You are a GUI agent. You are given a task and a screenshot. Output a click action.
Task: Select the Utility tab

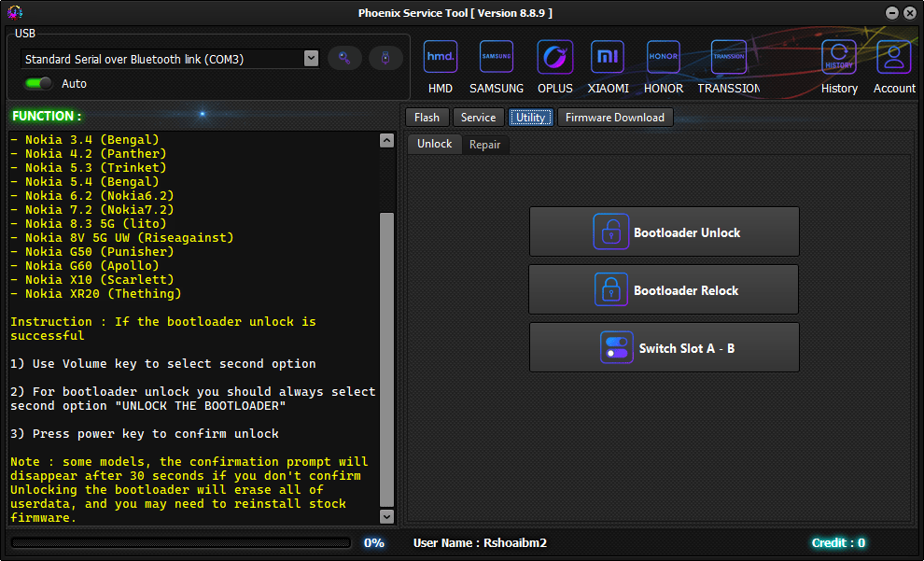coord(530,118)
